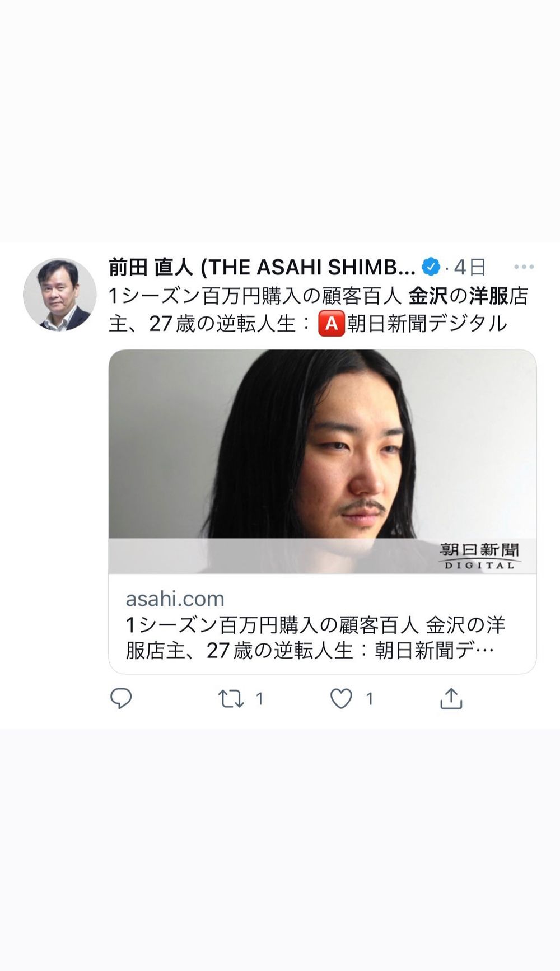Image resolution: width=560 pixels, height=971 pixels.
Task: Open the article preview photo of long-haired man
Action: [323, 461]
